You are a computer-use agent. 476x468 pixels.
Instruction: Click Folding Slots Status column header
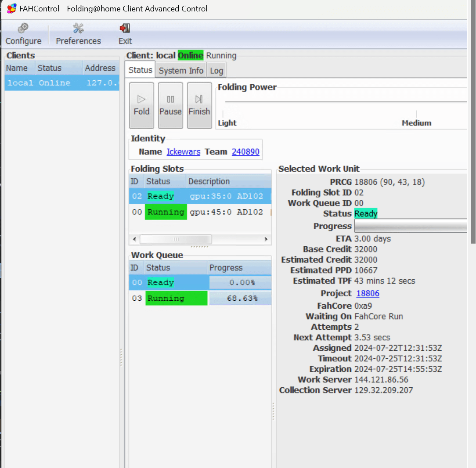point(165,181)
